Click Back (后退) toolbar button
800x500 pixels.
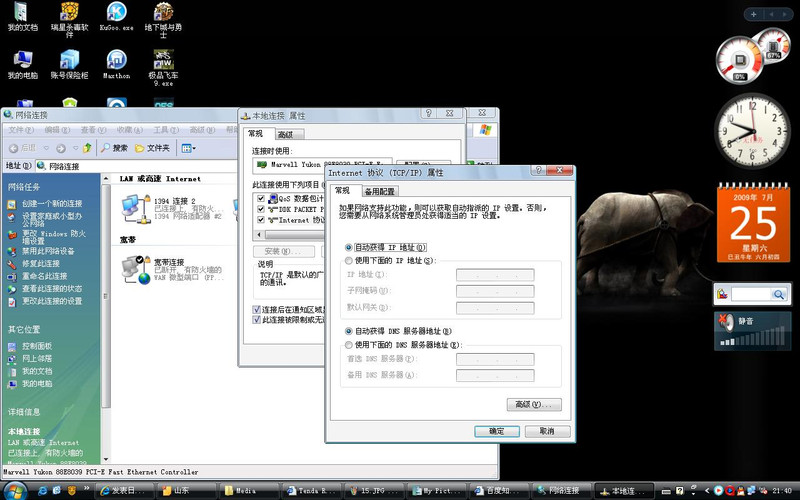23,148
